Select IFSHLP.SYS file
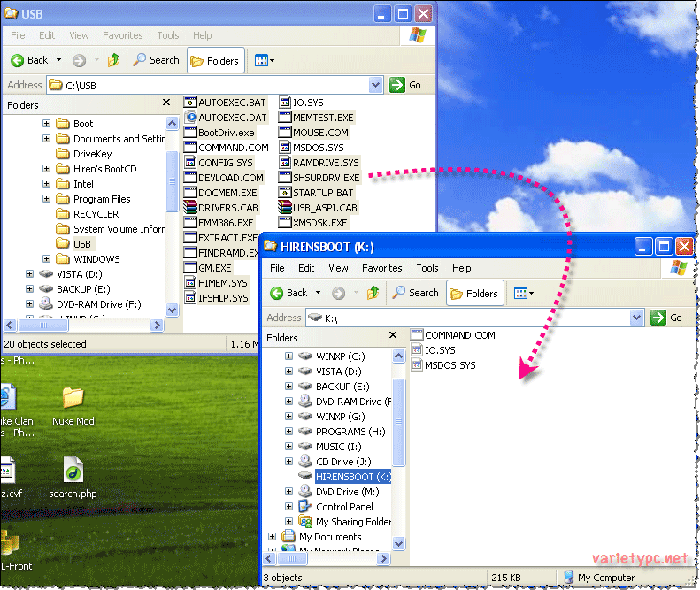The height and width of the screenshot is (590, 700). 217,298
